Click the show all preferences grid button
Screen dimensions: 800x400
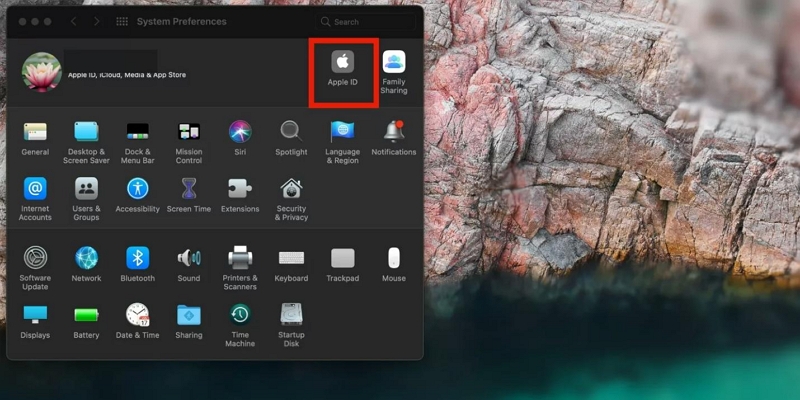[x=122, y=21]
